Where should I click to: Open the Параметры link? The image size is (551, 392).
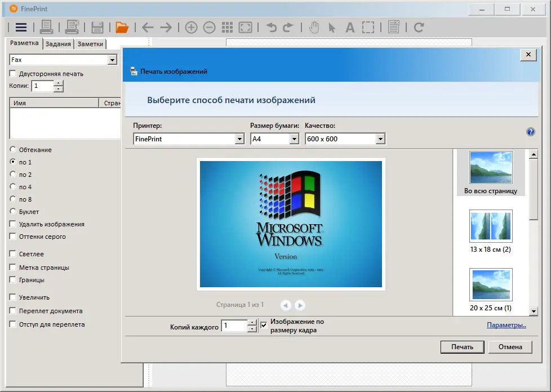(x=506, y=325)
